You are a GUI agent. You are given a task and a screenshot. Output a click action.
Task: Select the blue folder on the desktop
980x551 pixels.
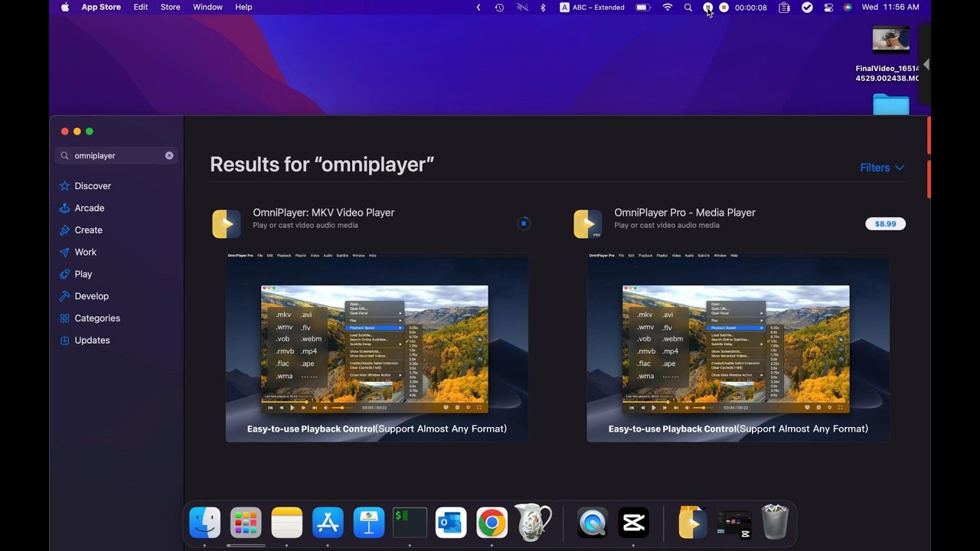point(891,105)
